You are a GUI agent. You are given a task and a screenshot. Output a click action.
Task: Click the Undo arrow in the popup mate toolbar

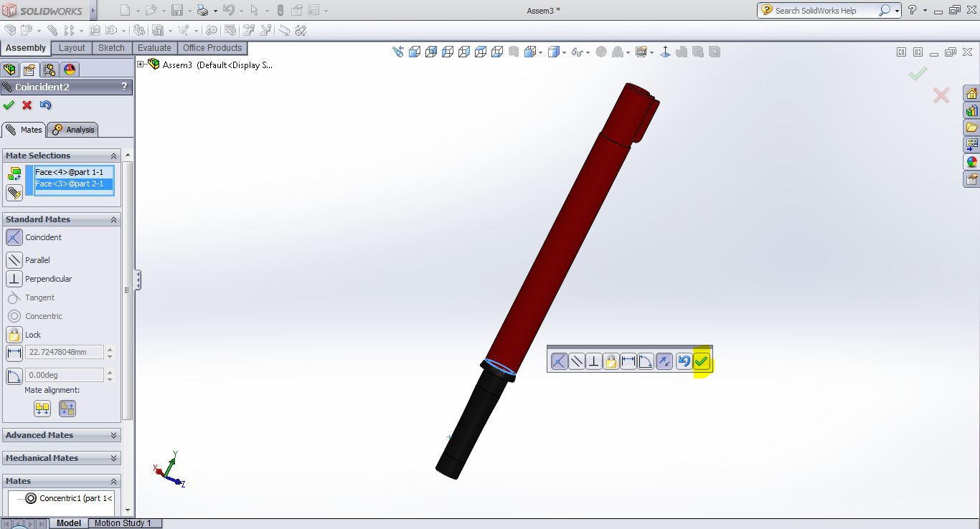pos(684,362)
